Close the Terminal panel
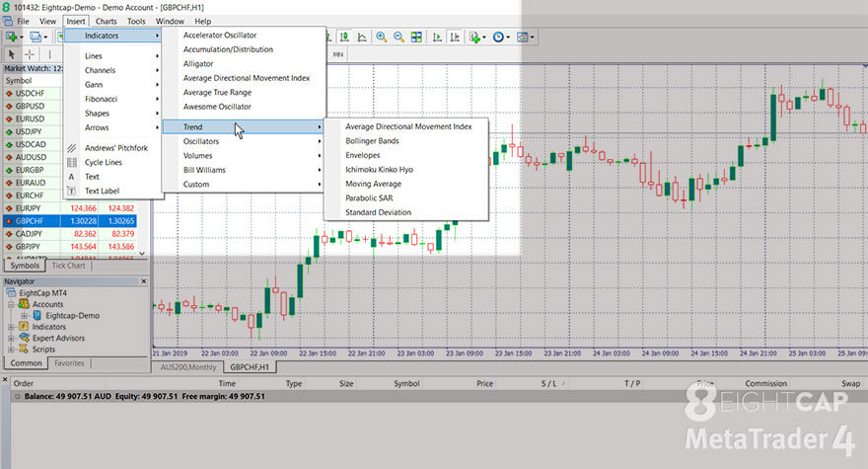The image size is (868, 469). point(5,380)
